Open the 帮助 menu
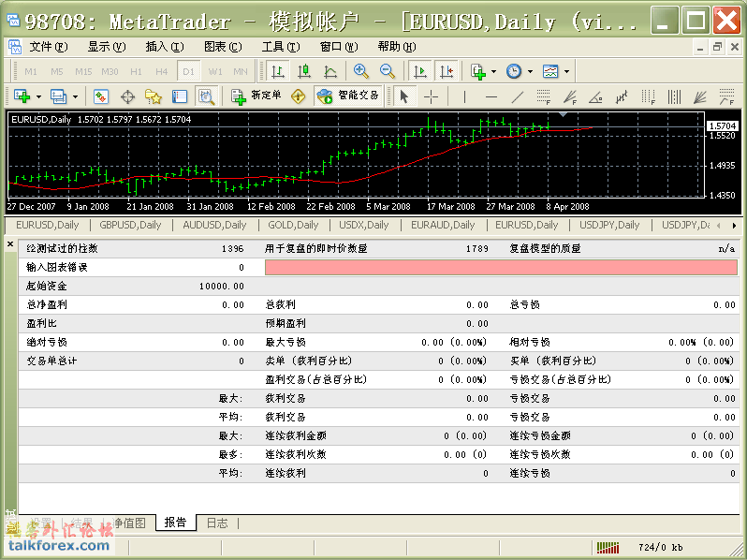 397,47
